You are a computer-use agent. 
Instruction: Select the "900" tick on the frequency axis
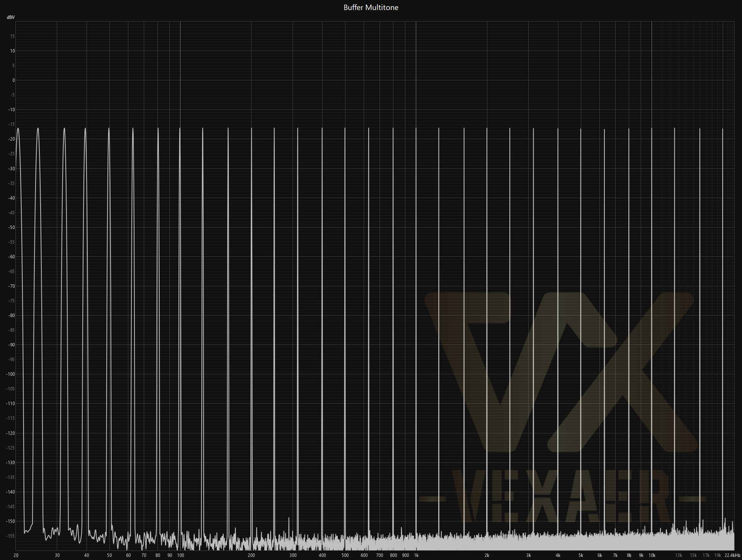pyautogui.click(x=405, y=555)
